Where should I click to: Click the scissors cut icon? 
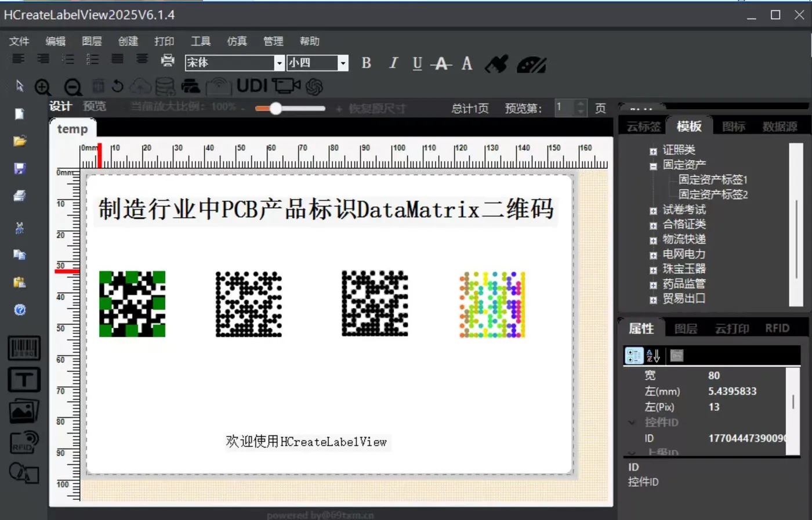coord(20,227)
